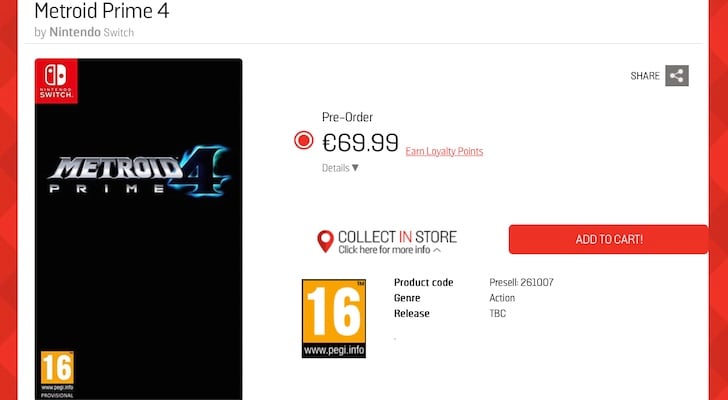Click the Metroid Prime 4 page title
Image resolution: width=728 pixels, height=400 pixels.
102,10
